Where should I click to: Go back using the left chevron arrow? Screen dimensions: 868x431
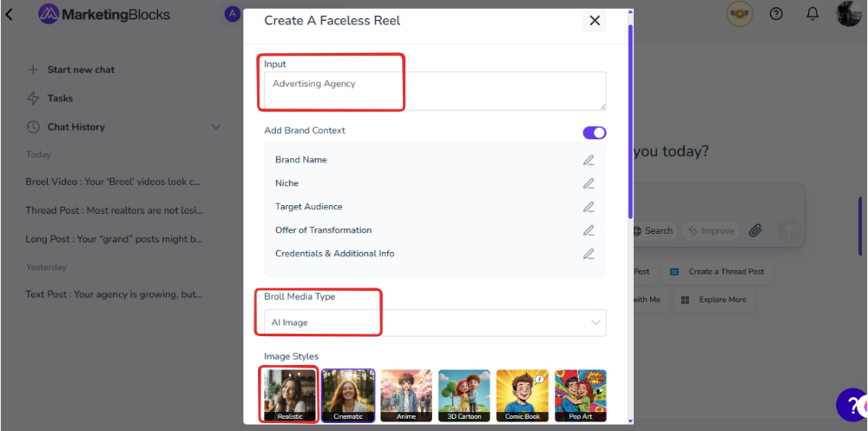10,15
